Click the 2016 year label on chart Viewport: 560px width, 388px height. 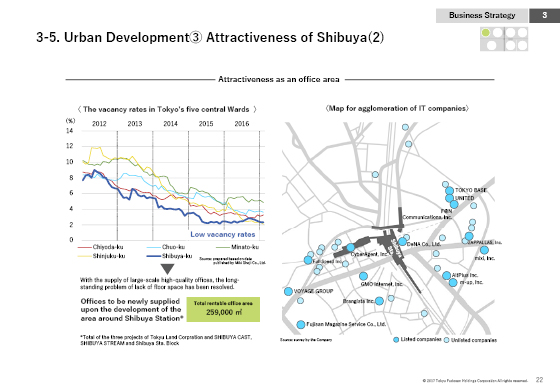[x=241, y=124]
